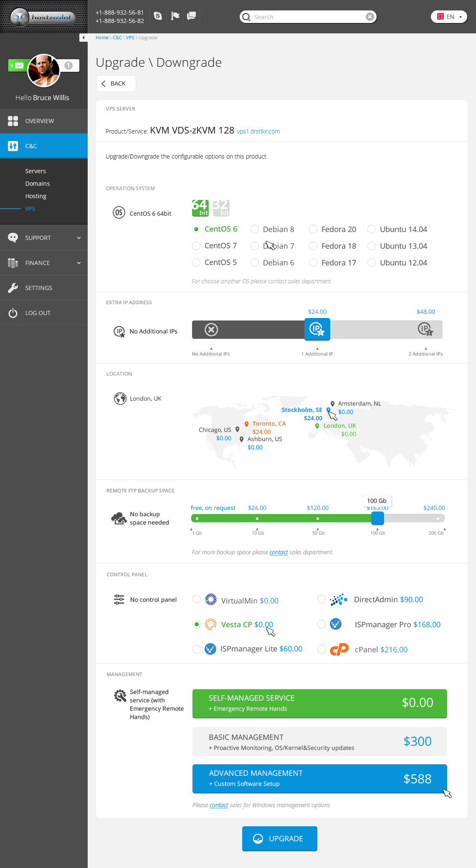Image resolution: width=476 pixels, height=868 pixels.
Task: Click the Amsterdam, NL map pin
Action: click(332, 404)
